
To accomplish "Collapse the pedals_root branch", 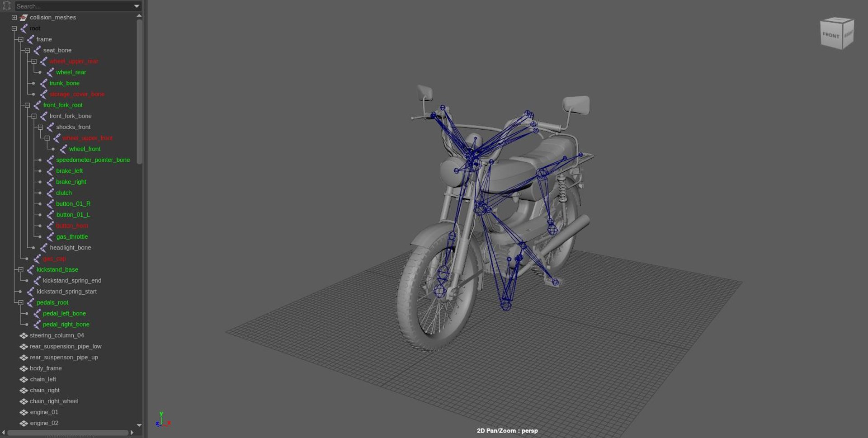I will [x=21, y=303].
